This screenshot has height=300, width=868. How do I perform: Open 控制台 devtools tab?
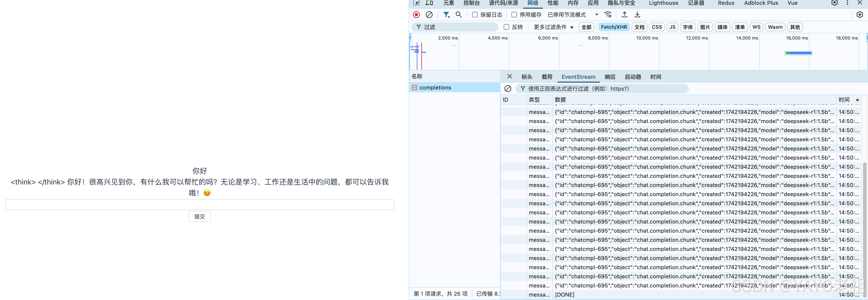471,3
